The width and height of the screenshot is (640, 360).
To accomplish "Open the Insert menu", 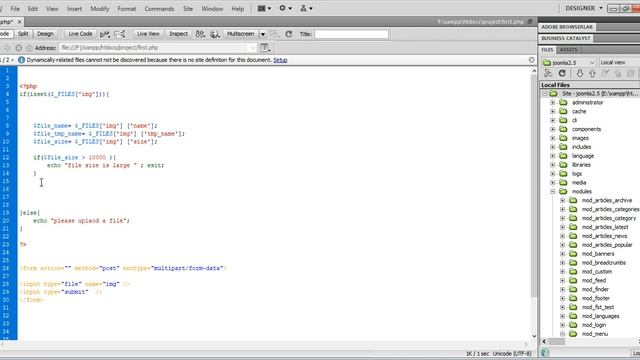I will click(74, 9).
